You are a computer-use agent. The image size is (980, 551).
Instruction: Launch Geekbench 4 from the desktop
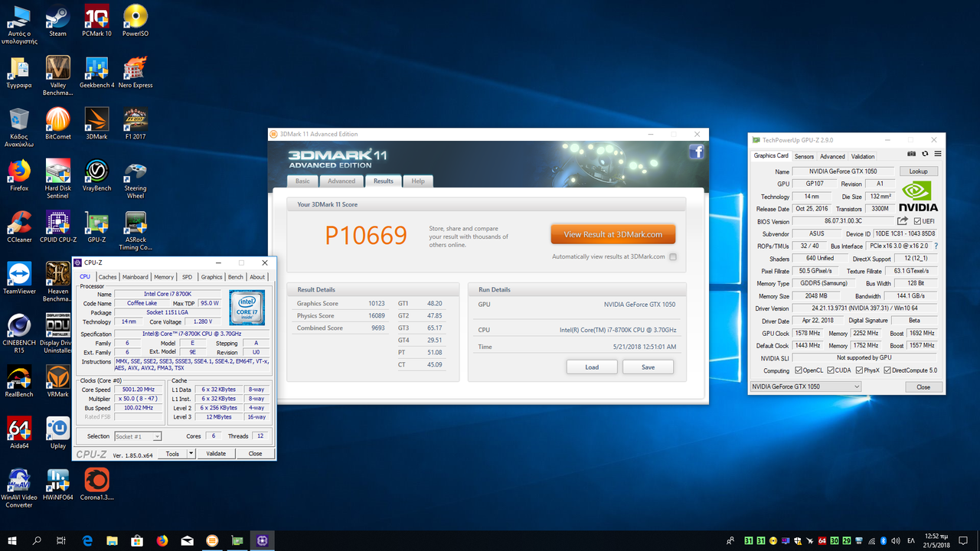coord(96,72)
